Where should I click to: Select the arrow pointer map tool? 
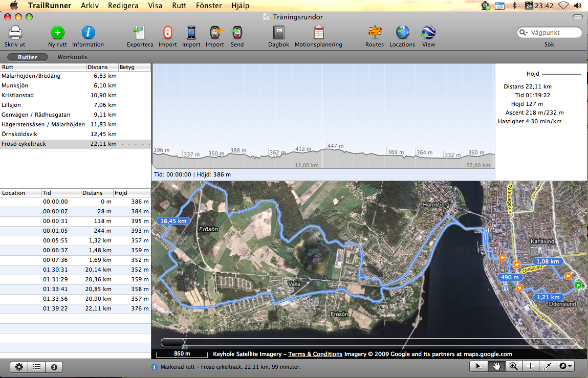click(x=478, y=366)
